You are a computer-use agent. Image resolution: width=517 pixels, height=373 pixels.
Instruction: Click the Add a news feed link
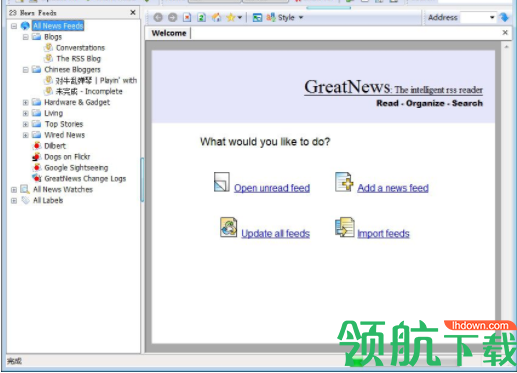pyautogui.click(x=393, y=188)
